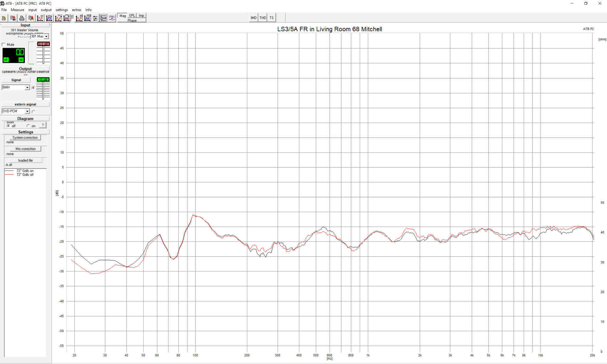Open the Info menu
The width and height of the screenshot is (607, 364).
[88, 10]
